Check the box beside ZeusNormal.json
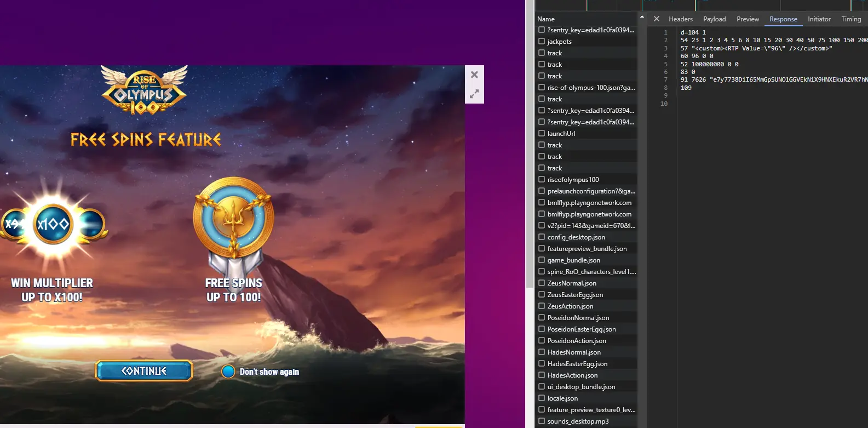Screen dimensions: 868x428 point(542,283)
